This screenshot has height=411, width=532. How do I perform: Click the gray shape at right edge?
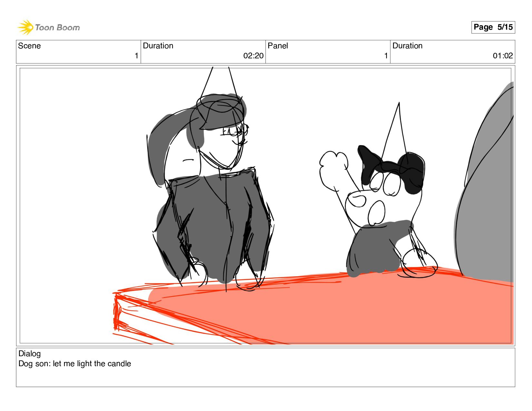pyautogui.click(x=487, y=187)
